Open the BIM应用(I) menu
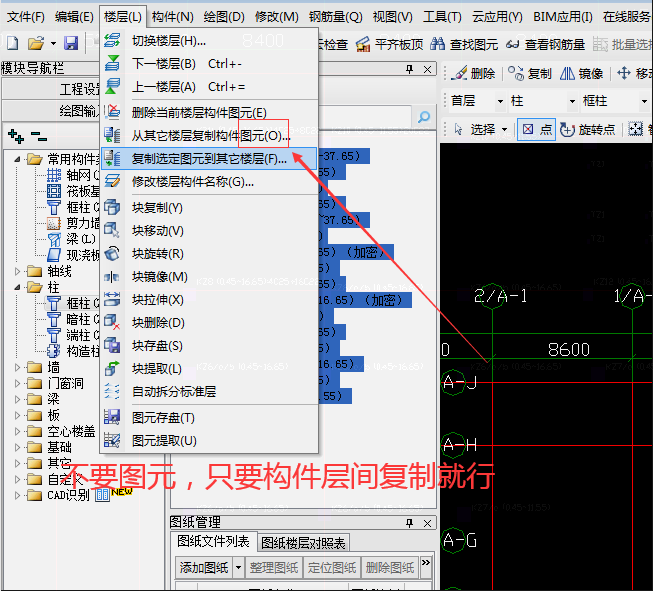Viewport: 653px width, 591px height. [563, 17]
